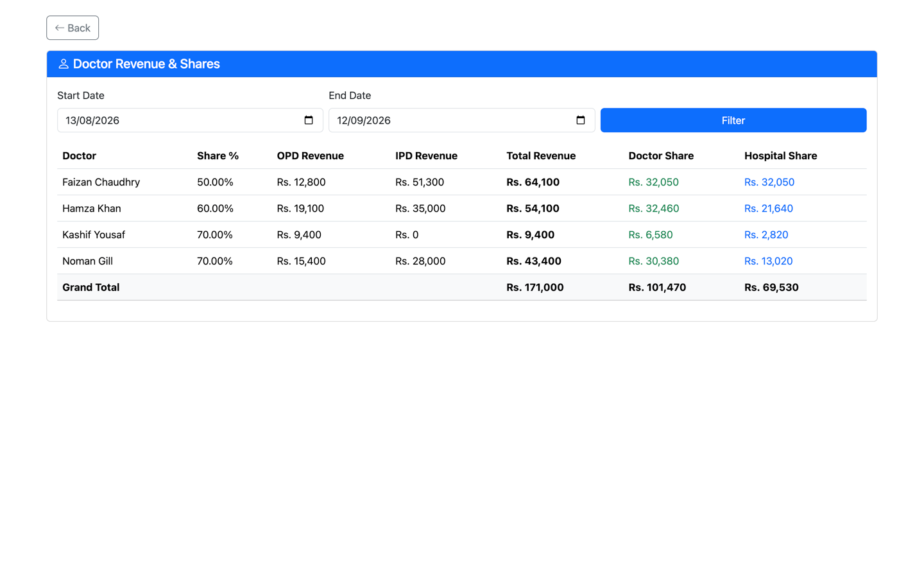Click the 60.00% share value
Image resolution: width=924 pixels, height=578 pixels.
(x=215, y=208)
